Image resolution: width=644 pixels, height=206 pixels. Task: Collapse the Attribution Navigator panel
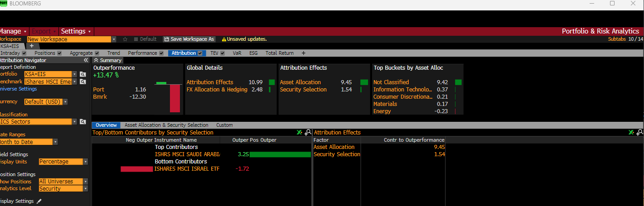[x=86, y=60]
